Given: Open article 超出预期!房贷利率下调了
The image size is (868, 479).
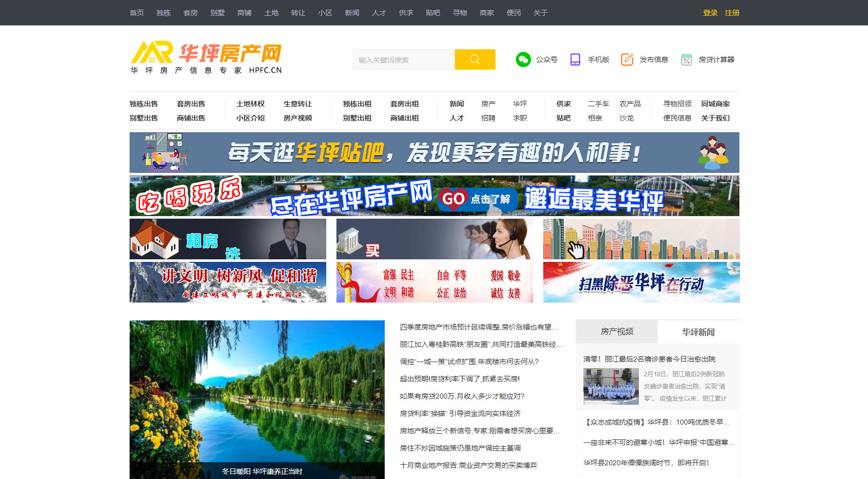Looking at the screenshot, I should click(459, 379).
